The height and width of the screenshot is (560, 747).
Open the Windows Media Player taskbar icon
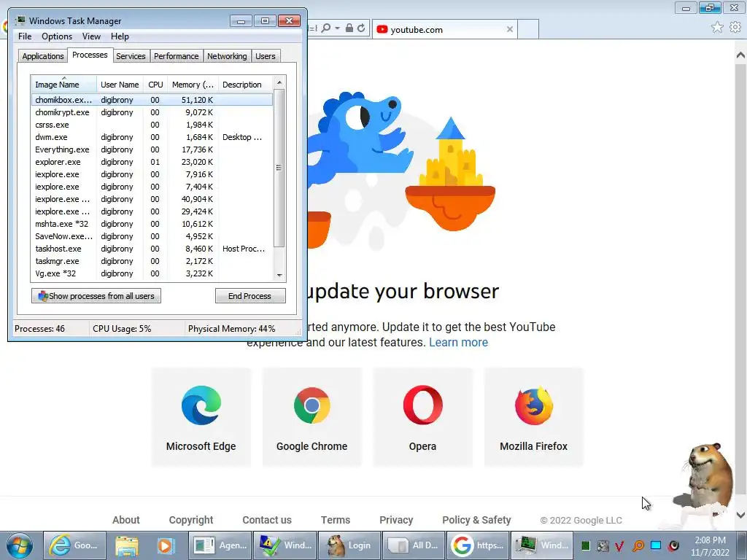coord(166,545)
